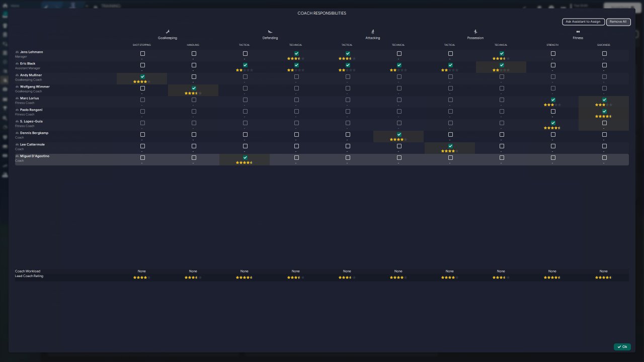Screen dimensions: 644x362
Task: Click the staff icon beside Jens Lehmann
Action: tap(18, 52)
